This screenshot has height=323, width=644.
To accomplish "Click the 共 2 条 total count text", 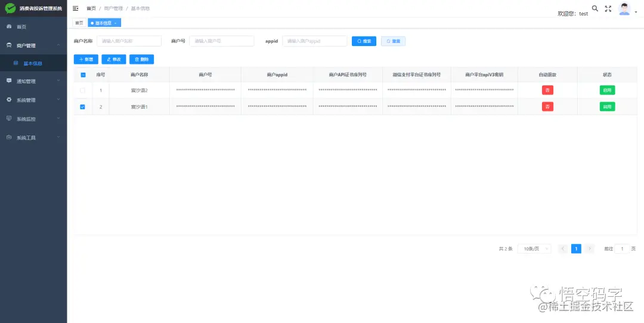I will coord(506,249).
